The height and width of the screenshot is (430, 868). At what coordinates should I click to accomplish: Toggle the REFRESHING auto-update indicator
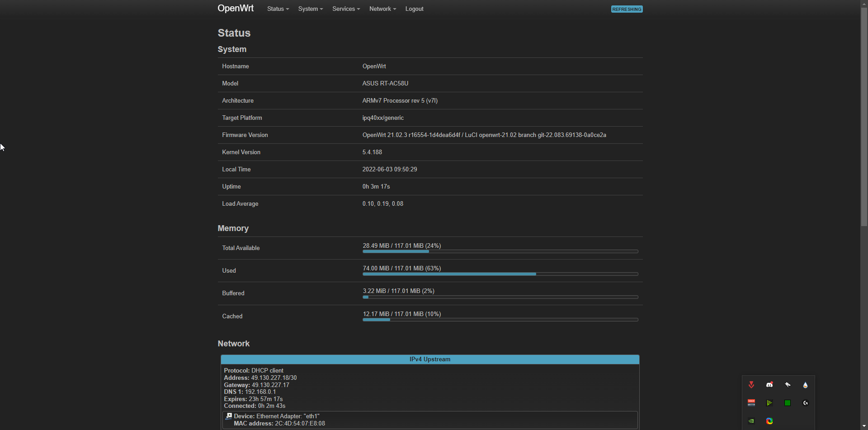click(627, 9)
